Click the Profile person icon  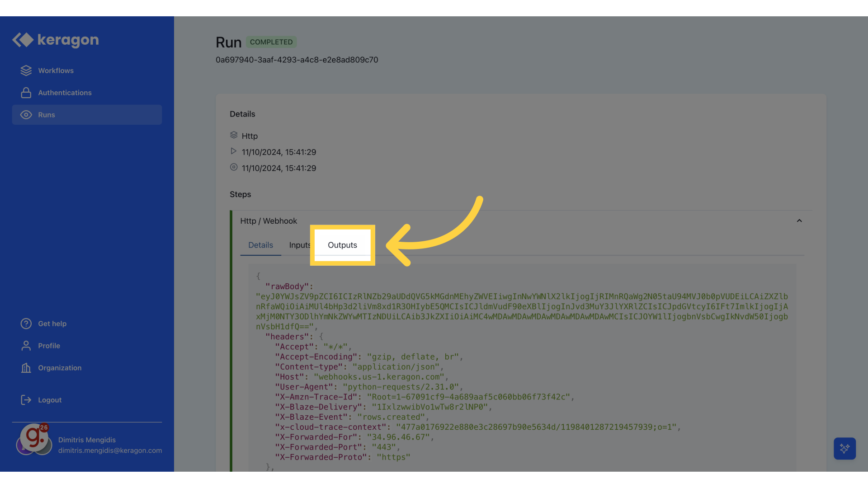point(26,346)
